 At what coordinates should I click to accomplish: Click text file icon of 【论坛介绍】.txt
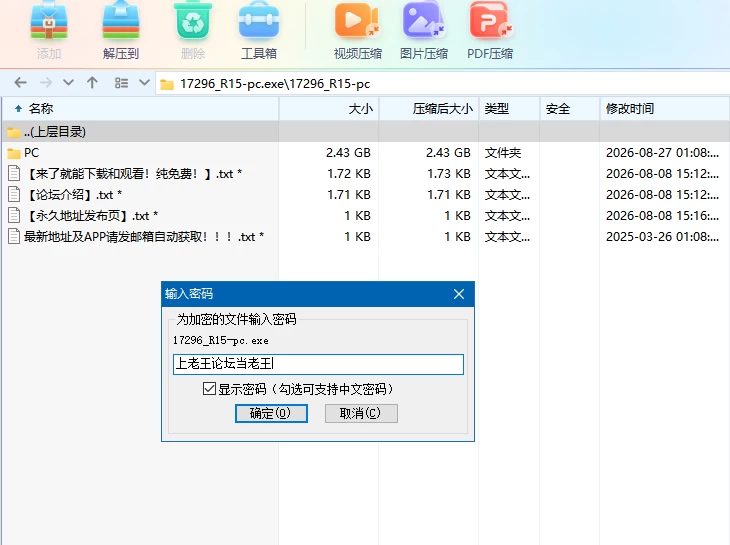[14, 194]
